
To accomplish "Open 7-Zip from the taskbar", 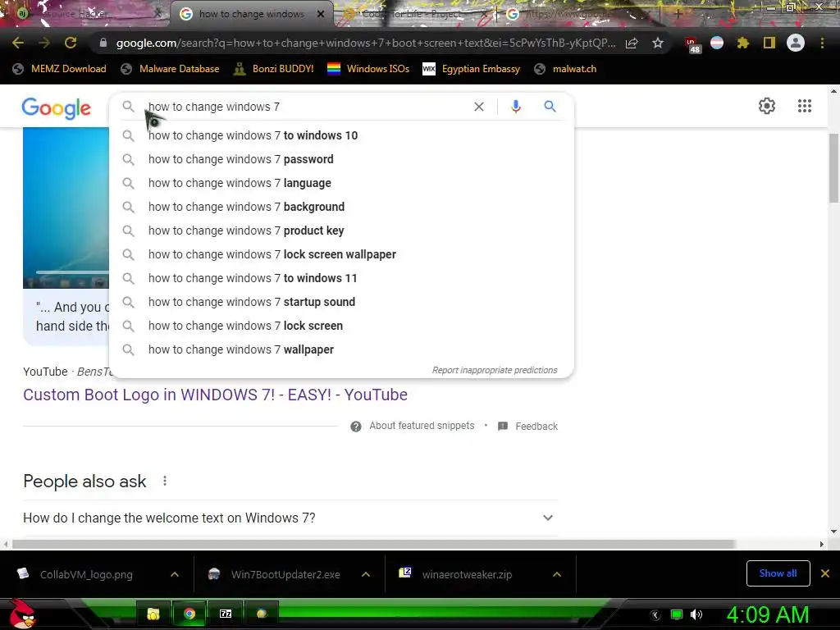I will click(226, 614).
